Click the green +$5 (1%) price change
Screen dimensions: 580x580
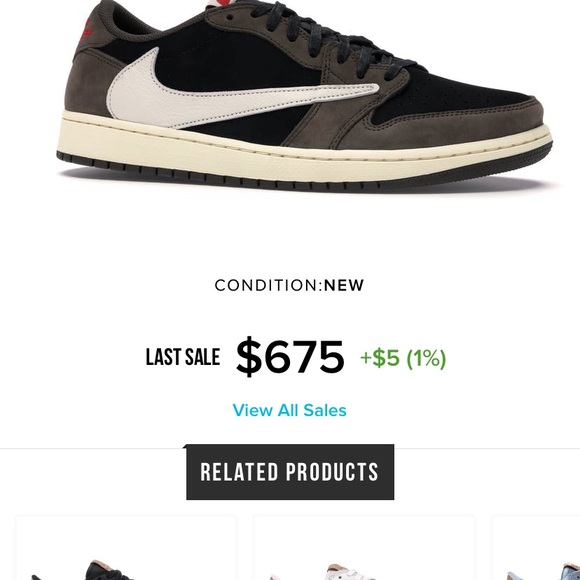coord(403,358)
